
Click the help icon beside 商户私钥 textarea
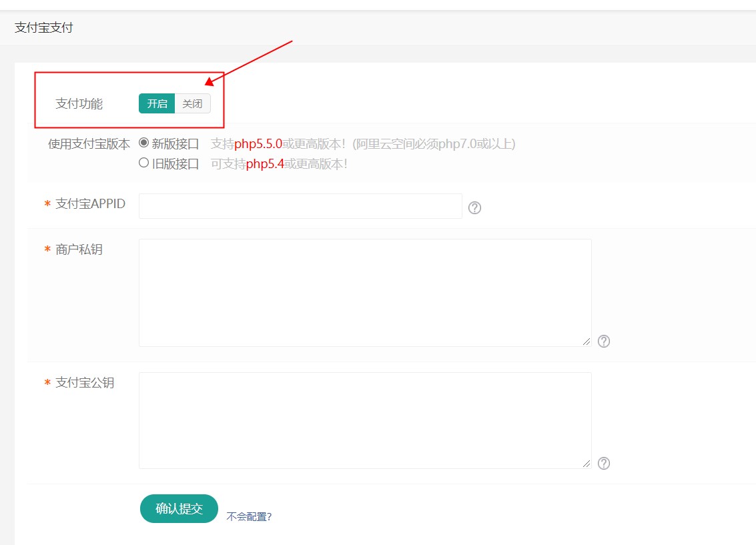(x=604, y=341)
